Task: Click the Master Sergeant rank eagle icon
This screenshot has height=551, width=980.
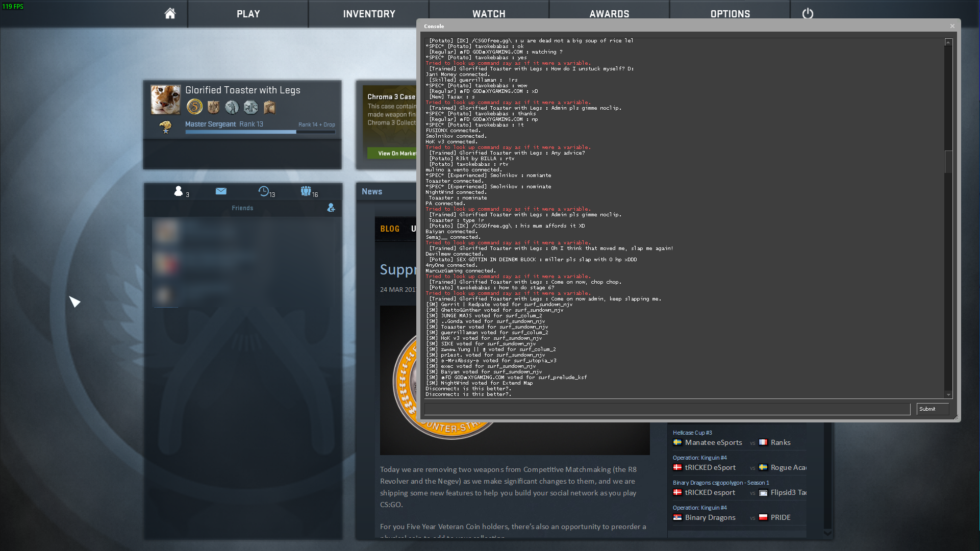Action: (x=165, y=127)
